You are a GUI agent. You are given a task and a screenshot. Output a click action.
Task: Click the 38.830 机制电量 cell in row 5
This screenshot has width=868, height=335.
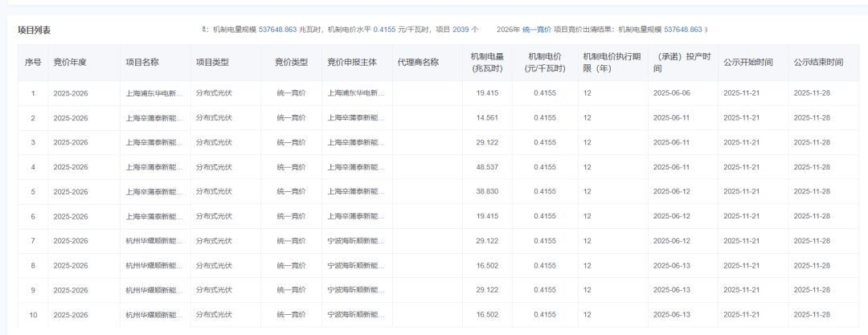pyautogui.click(x=487, y=192)
